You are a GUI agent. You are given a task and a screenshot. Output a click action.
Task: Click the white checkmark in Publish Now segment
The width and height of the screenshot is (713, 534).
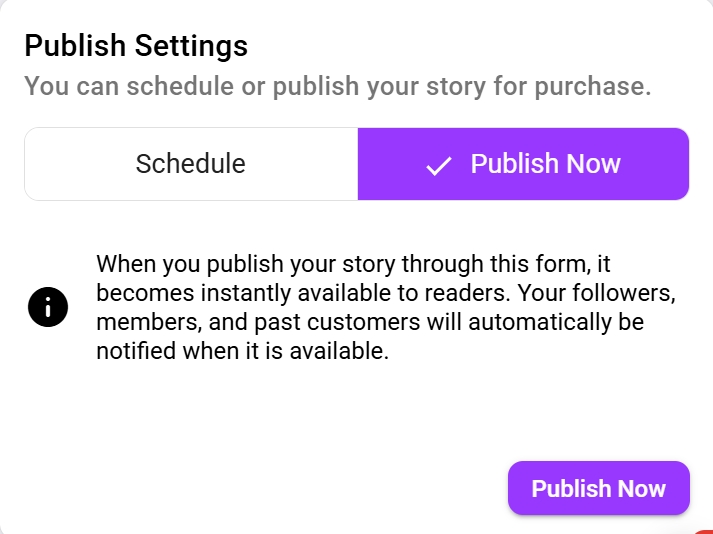click(x=438, y=166)
